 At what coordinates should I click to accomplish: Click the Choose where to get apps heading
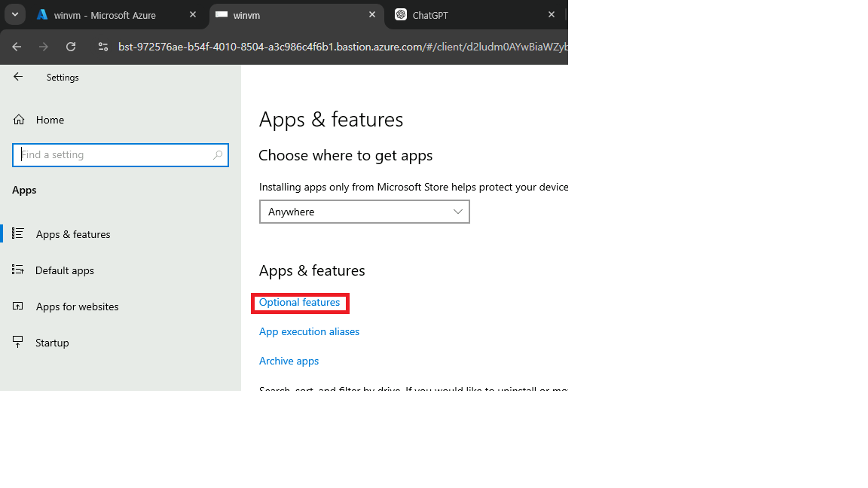(x=345, y=155)
